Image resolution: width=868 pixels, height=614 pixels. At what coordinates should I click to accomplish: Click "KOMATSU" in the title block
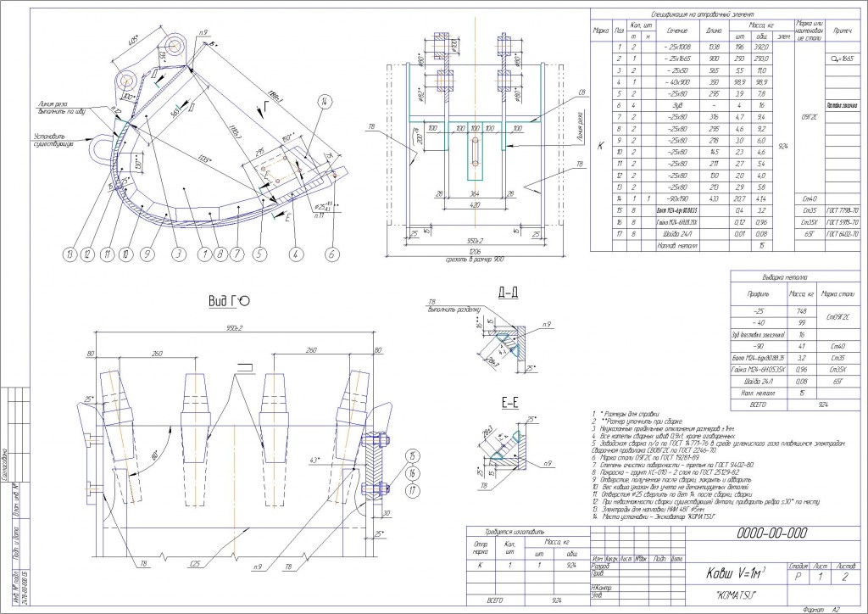tap(735, 595)
